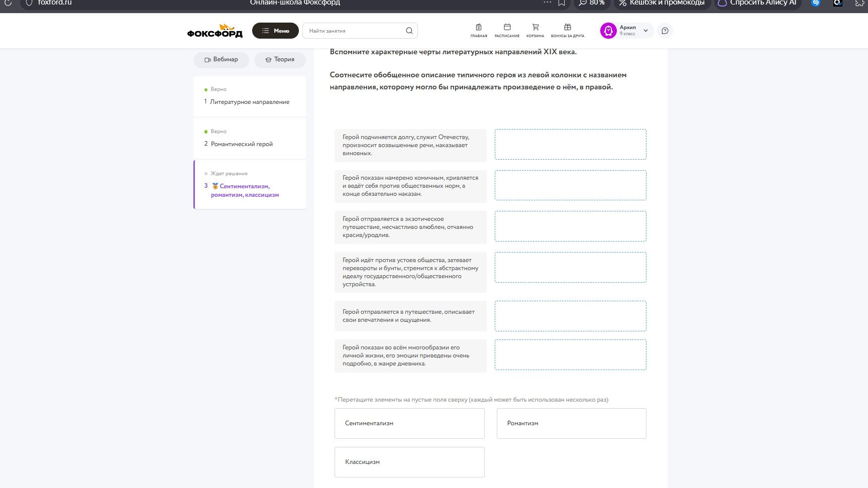Click the description 'Герой отправляется в экзотическое путешествие'

(410, 227)
